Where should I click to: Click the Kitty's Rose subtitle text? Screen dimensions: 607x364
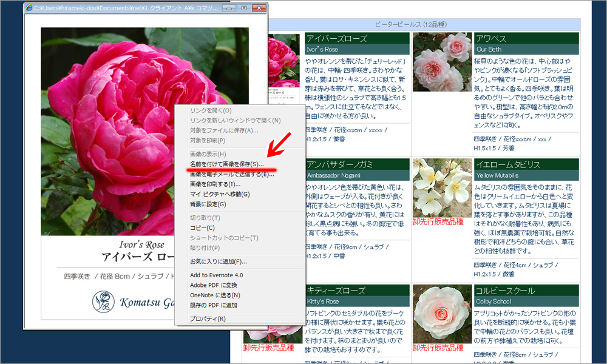(x=322, y=302)
